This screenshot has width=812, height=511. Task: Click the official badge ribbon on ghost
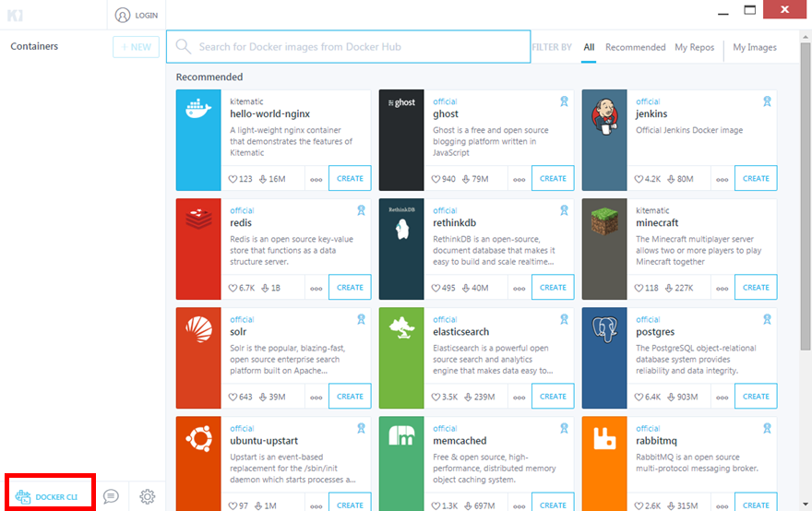click(x=563, y=101)
